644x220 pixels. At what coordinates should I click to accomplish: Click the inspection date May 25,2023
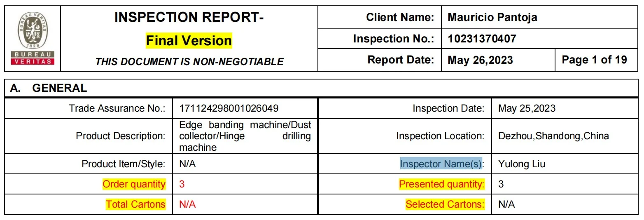[x=527, y=108]
